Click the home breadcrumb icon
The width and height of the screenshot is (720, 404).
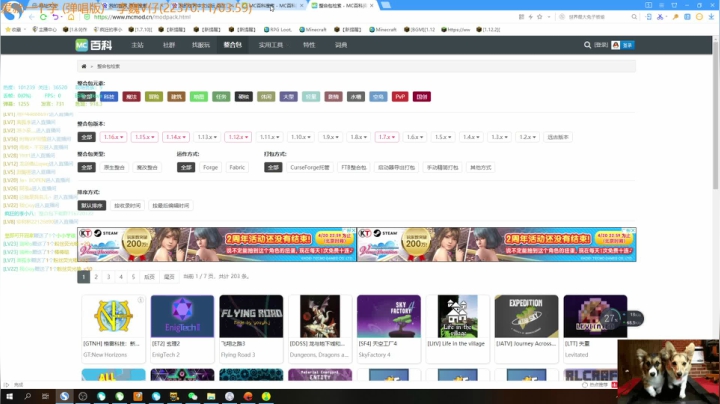tap(84, 67)
